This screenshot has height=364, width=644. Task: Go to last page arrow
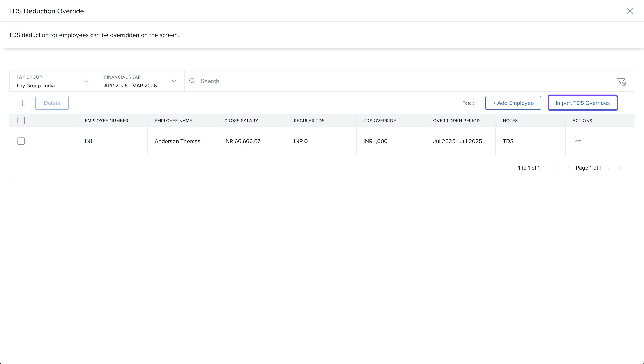(620, 168)
